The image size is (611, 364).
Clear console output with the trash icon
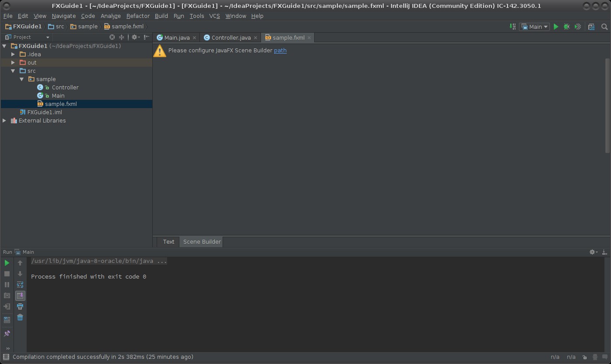20,317
